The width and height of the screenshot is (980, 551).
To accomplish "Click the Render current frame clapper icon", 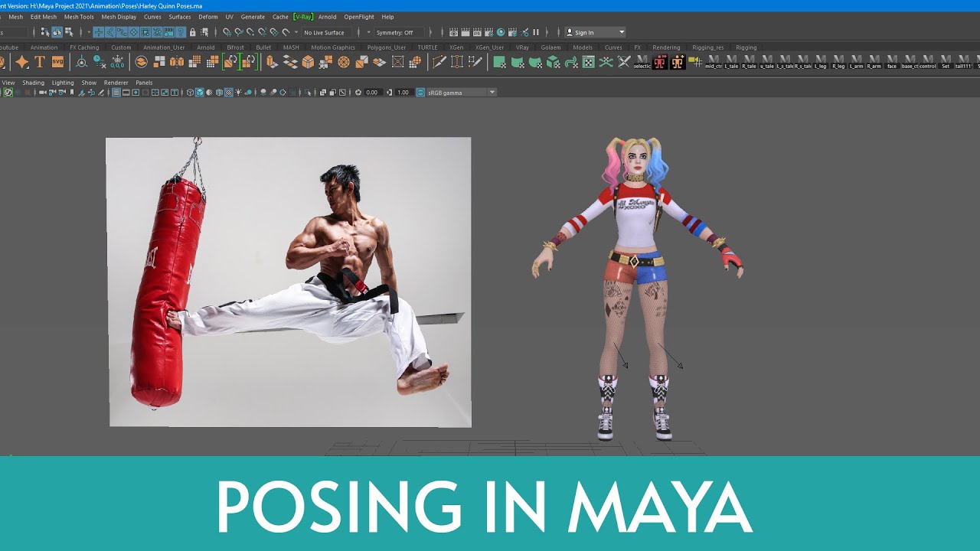I will [x=465, y=32].
